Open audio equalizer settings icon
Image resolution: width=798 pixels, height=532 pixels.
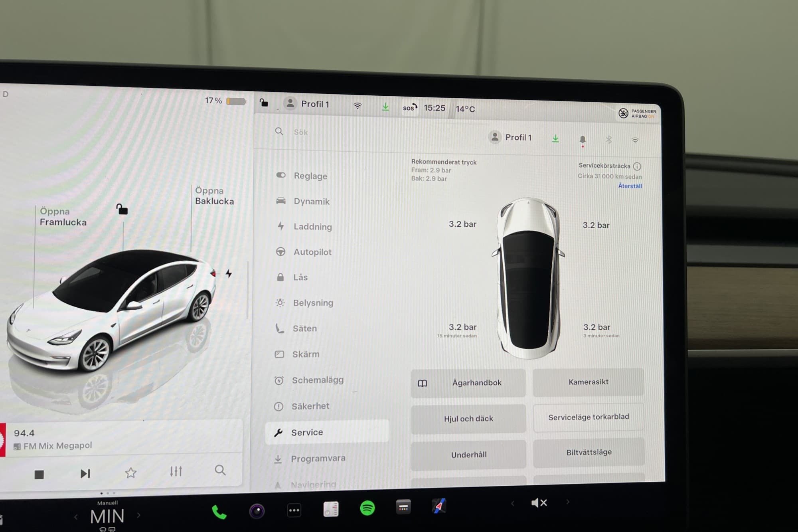pyautogui.click(x=176, y=471)
